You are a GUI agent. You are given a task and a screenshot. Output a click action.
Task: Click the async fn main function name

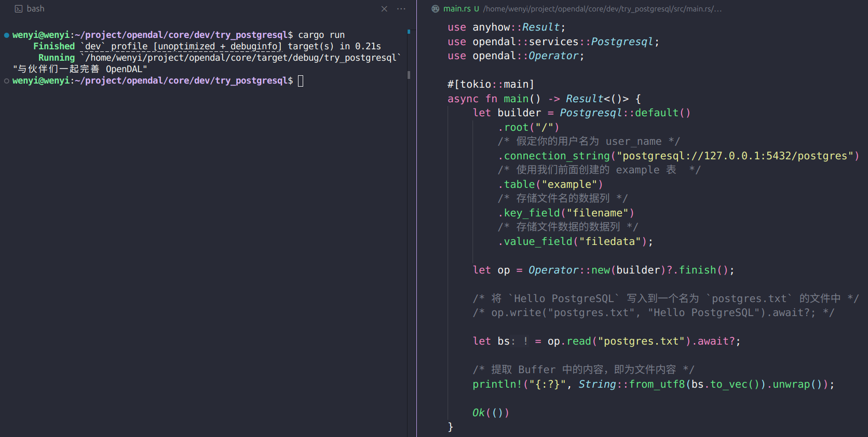coord(516,99)
